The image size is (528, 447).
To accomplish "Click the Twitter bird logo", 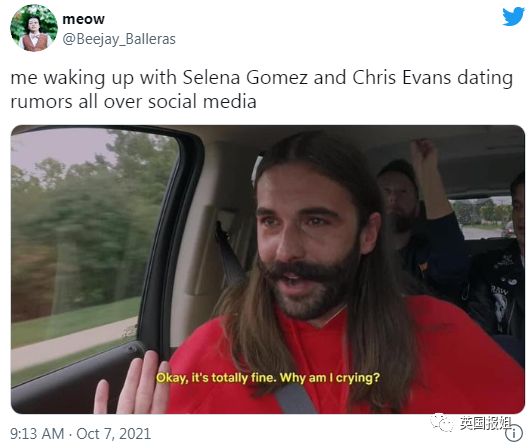I will tap(513, 16).
